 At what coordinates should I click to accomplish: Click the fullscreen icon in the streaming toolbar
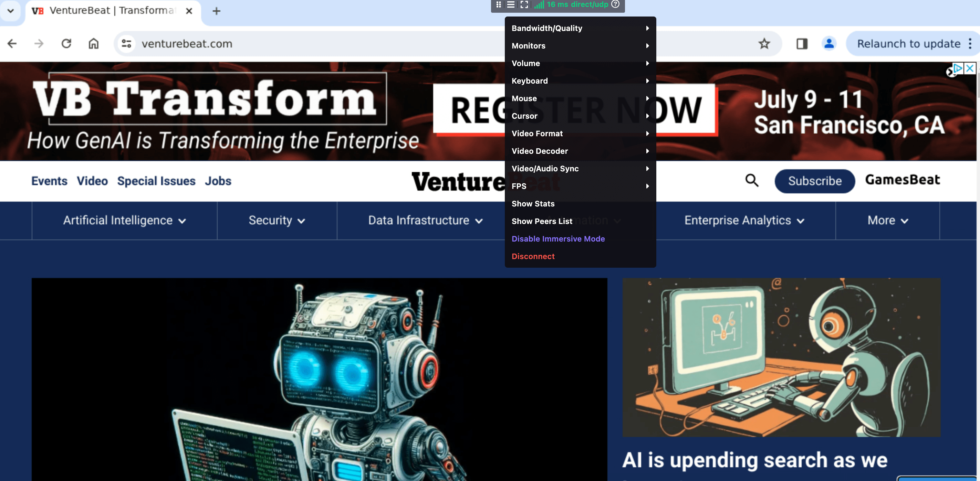tap(524, 4)
